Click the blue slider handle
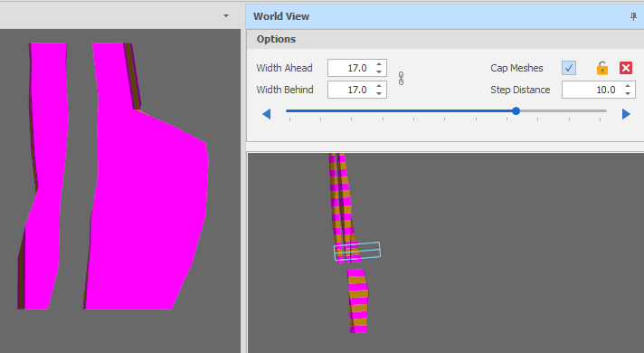 516,111
